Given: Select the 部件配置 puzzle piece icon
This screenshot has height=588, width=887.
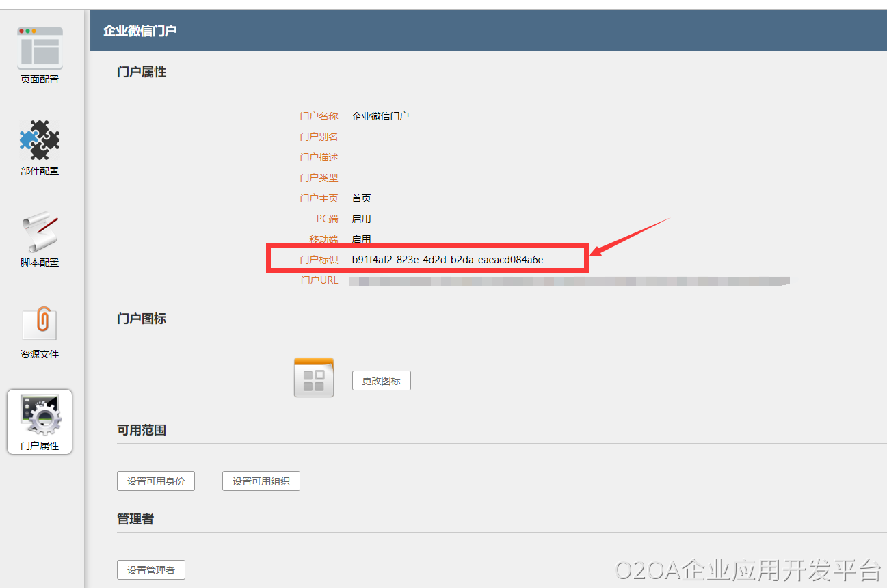Looking at the screenshot, I should click(40, 141).
